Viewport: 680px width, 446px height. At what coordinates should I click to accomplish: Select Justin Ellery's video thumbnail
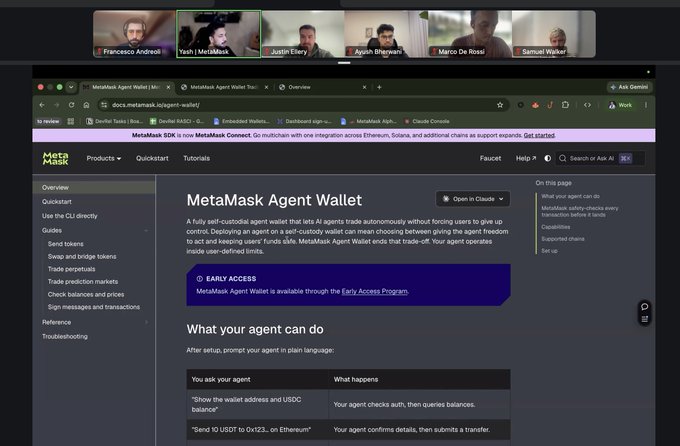[x=303, y=34]
